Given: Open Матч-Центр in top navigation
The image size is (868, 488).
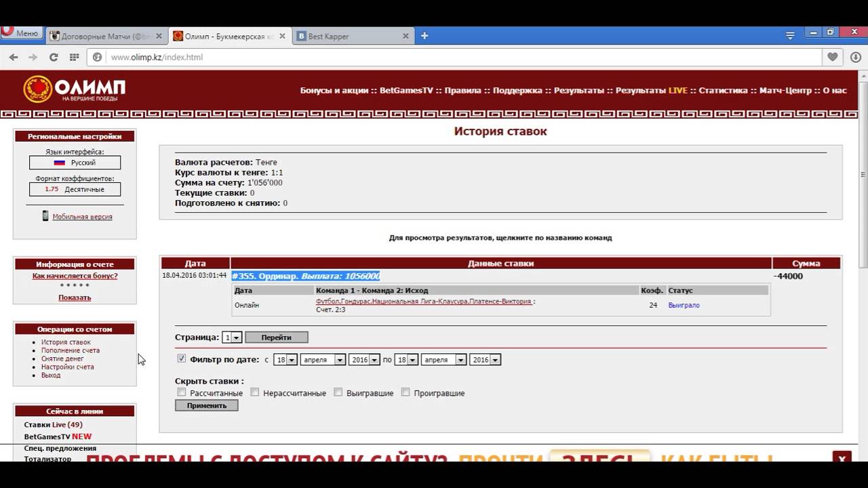Looking at the screenshot, I should [785, 90].
